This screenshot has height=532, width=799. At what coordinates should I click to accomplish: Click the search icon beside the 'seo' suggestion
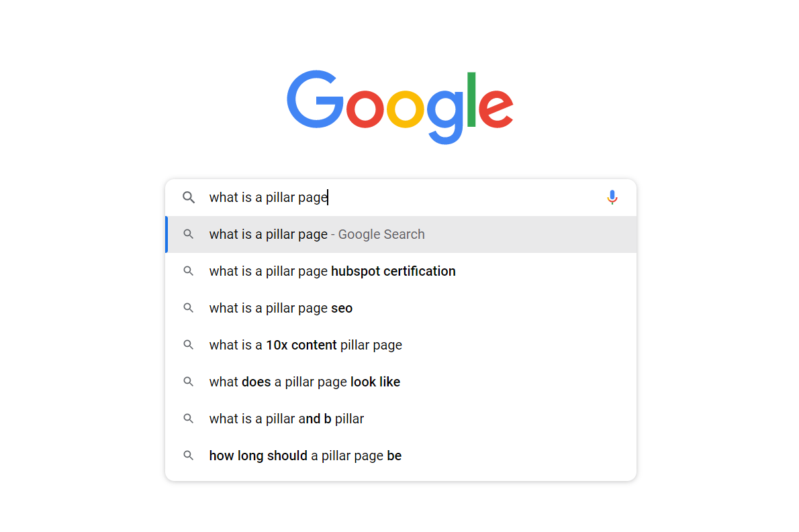pos(189,308)
